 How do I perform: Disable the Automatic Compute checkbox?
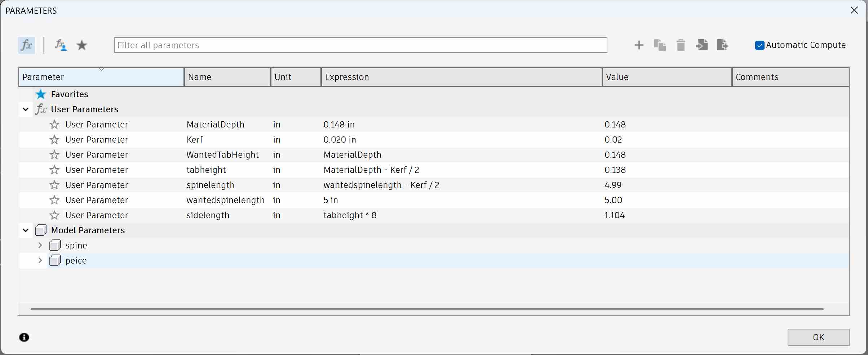coord(759,45)
